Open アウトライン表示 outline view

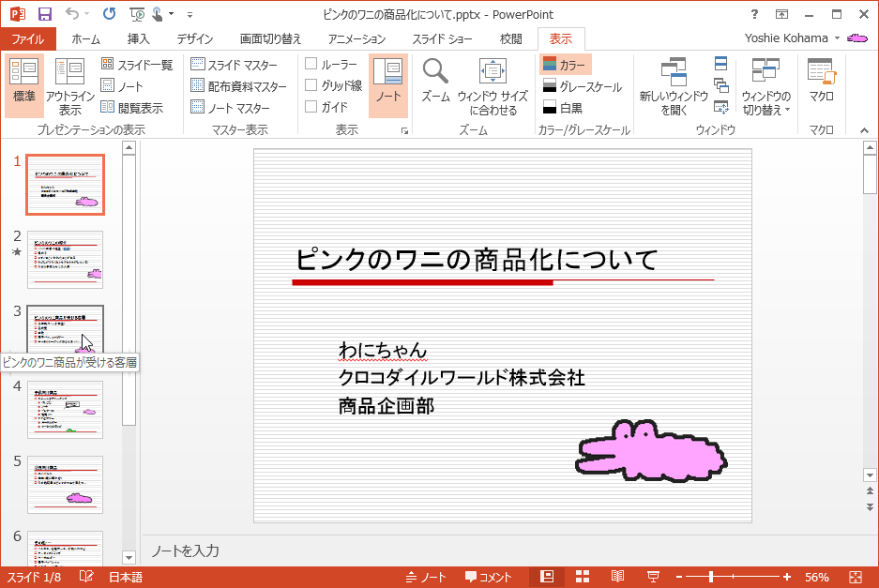70,85
